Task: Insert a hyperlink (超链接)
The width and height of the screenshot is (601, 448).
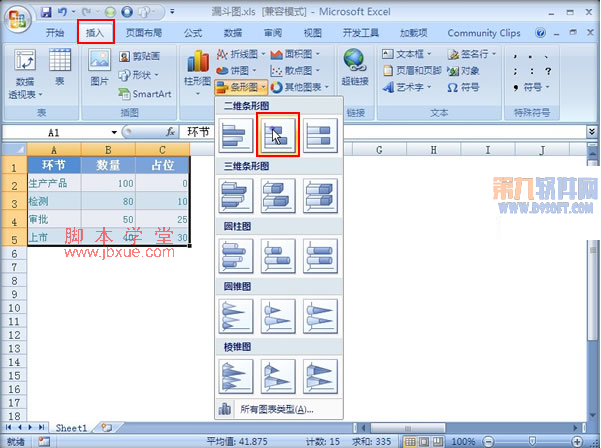Action: (x=355, y=67)
